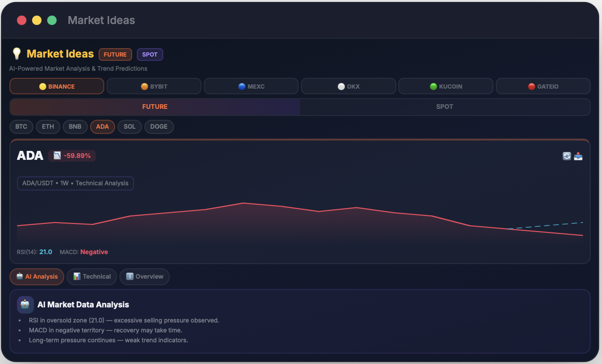The image size is (602, 364).
Task: Click the light bulb icon next to Market Ideas
Action: tap(17, 53)
